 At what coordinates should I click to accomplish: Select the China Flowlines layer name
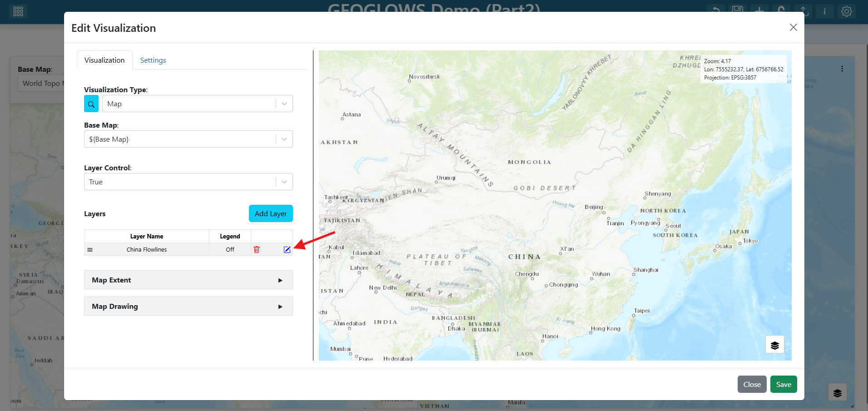pyautogui.click(x=147, y=249)
